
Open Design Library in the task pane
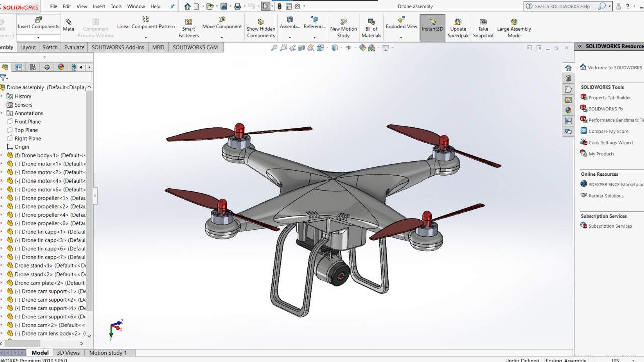[568, 78]
